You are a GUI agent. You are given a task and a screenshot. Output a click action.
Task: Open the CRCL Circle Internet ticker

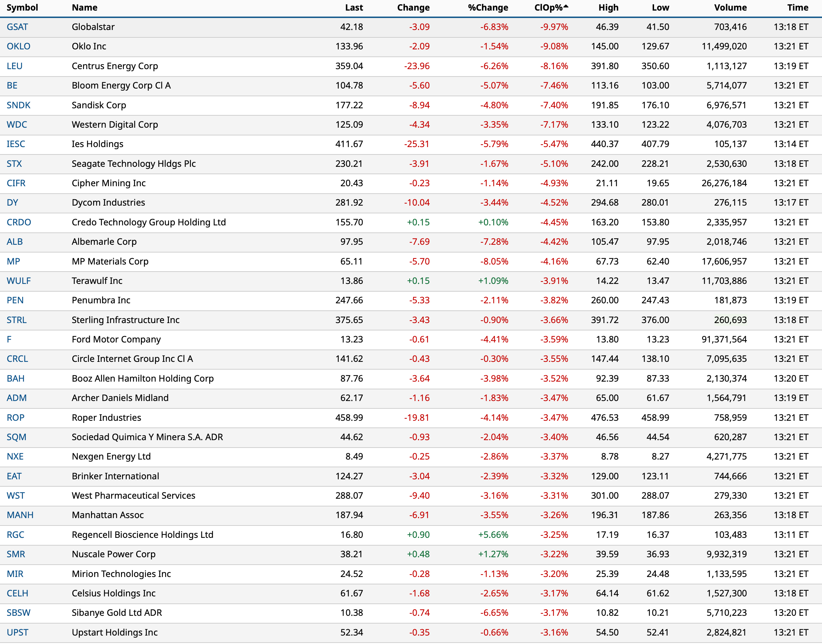[17, 359]
